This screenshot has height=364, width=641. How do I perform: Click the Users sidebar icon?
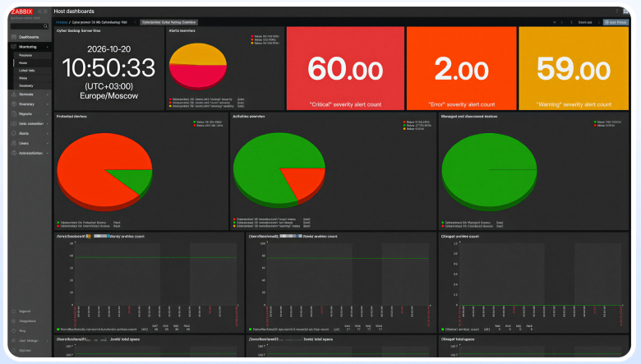click(14, 144)
